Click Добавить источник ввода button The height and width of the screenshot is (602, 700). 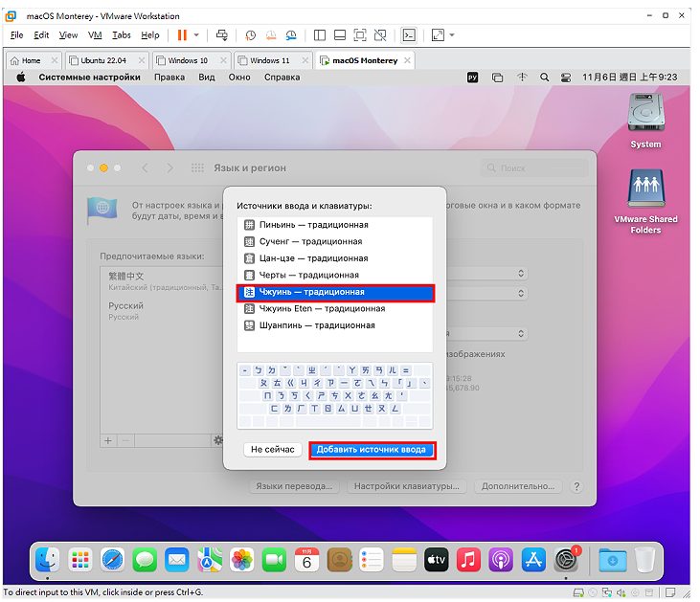(371, 450)
